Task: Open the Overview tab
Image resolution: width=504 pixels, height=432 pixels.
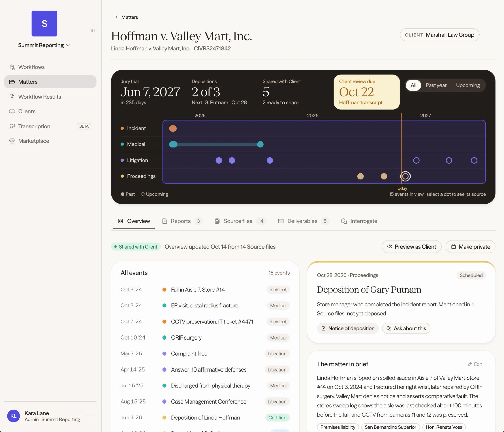Action: (x=134, y=221)
